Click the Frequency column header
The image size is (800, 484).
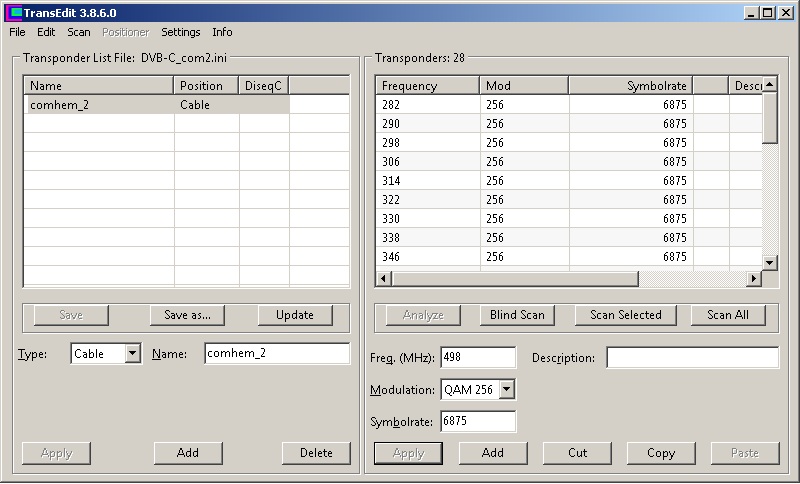428,86
